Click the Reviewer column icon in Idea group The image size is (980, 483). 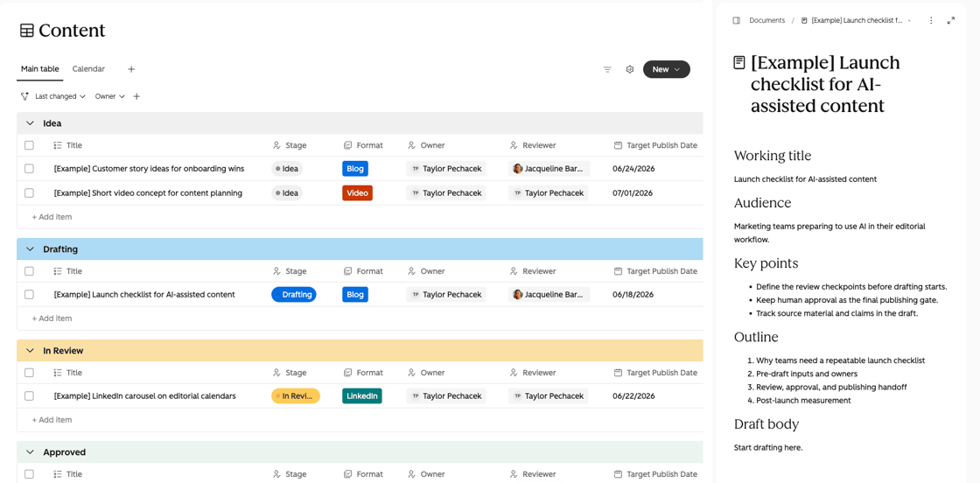pos(514,145)
